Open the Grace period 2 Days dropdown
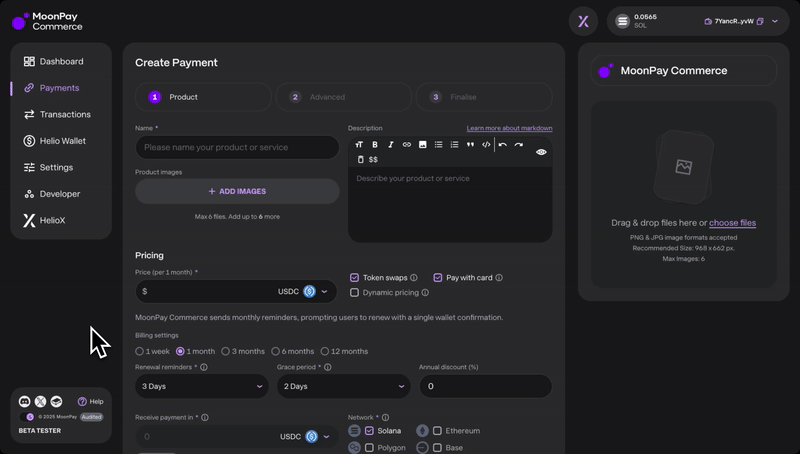 click(x=343, y=387)
